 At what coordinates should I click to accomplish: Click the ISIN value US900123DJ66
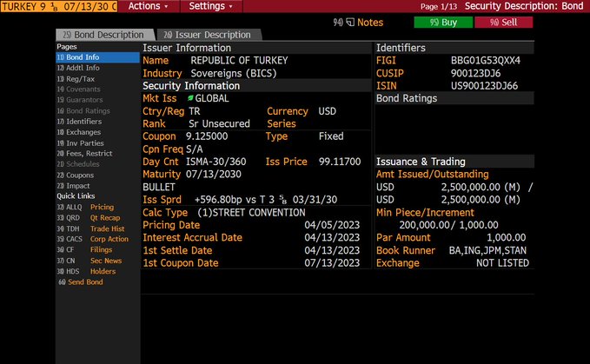pos(485,86)
